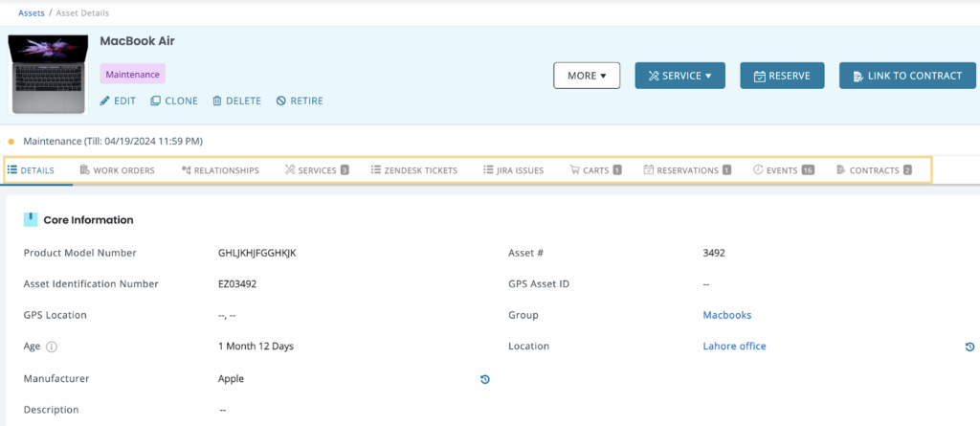The width and height of the screenshot is (980, 426).
Task: Click LINK TO CONTRACT button
Action: pos(907,76)
